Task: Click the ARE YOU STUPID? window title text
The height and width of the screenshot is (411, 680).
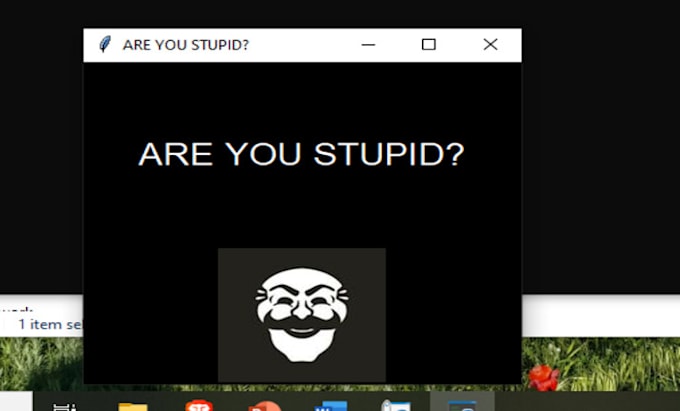Action: [x=186, y=45]
